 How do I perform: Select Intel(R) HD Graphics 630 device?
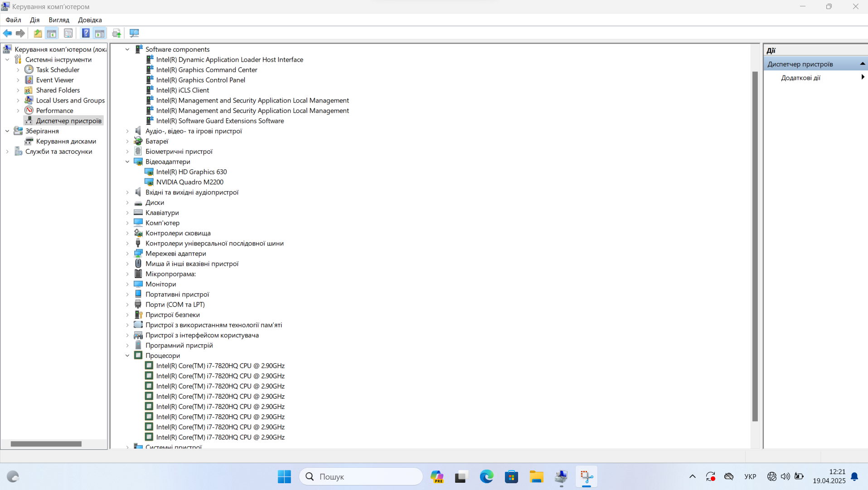pos(191,171)
